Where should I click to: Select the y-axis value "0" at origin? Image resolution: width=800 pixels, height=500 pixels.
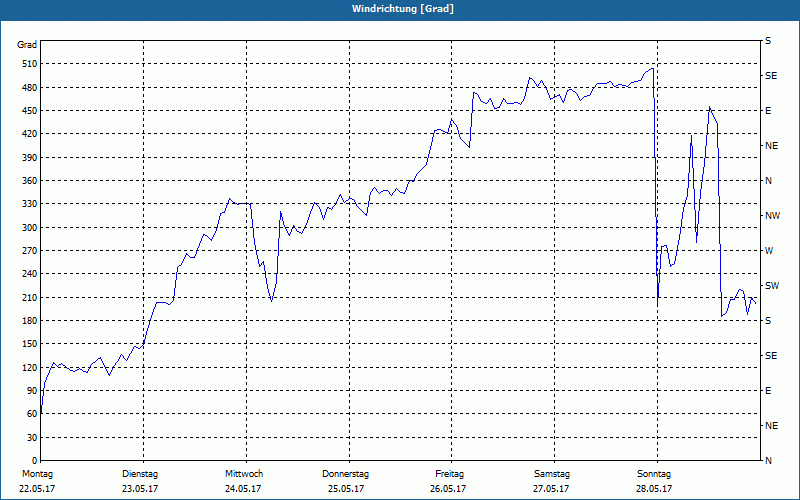click(x=34, y=461)
